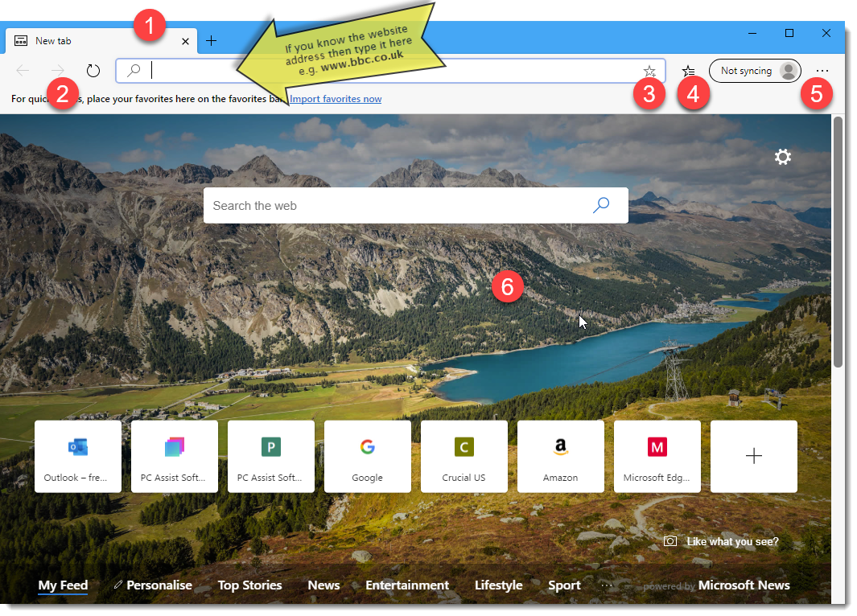Open the Favorites list icon
The image size is (857, 616).
click(x=689, y=71)
